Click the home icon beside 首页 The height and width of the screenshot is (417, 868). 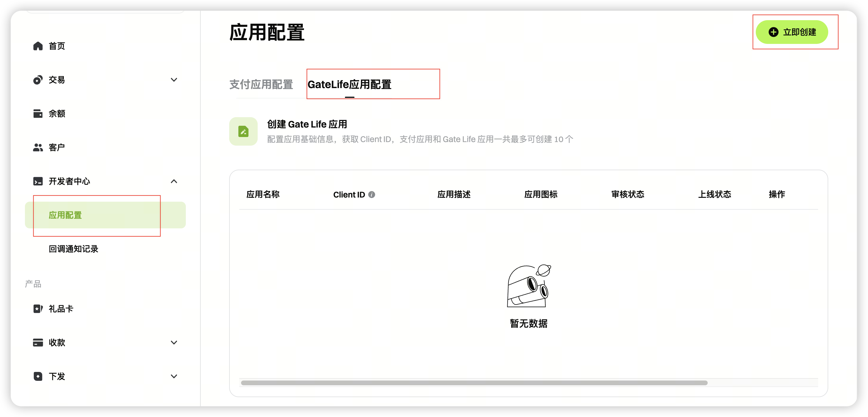coord(38,46)
